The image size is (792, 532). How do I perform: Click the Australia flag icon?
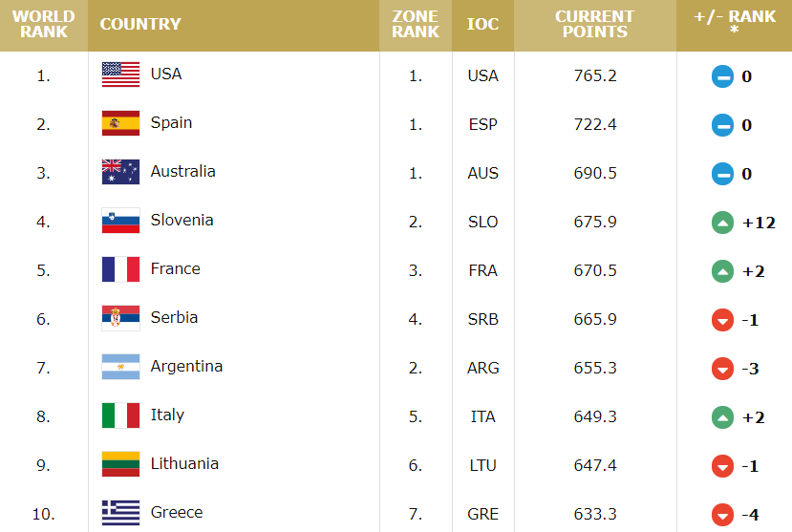point(120,172)
